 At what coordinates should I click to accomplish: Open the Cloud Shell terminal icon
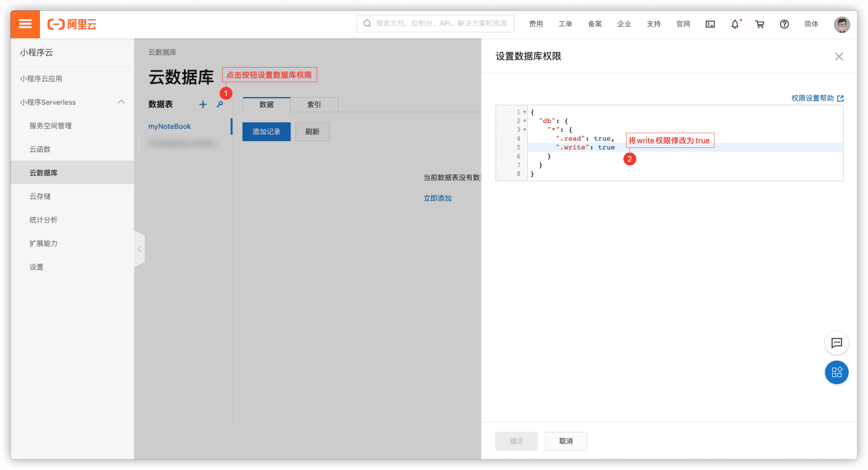click(x=710, y=24)
